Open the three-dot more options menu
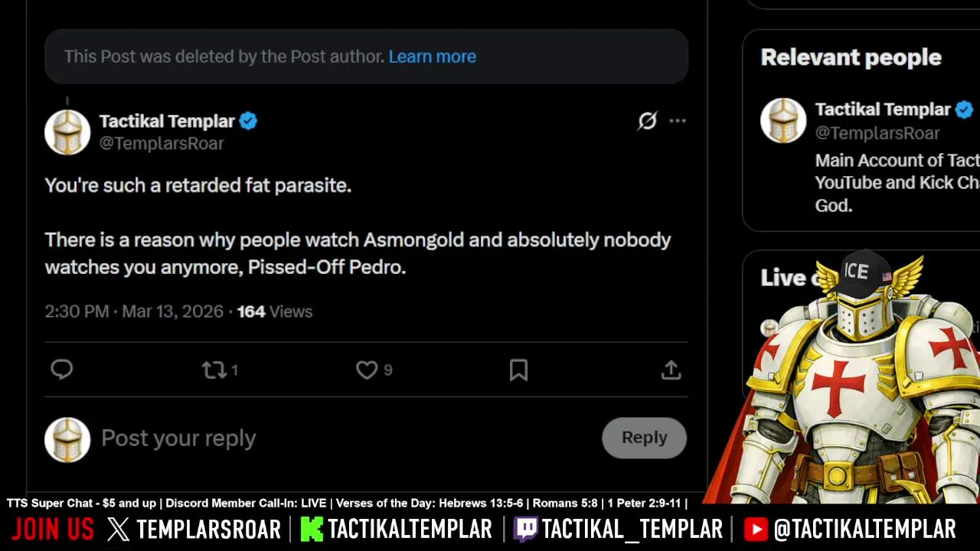 pos(678,121)
